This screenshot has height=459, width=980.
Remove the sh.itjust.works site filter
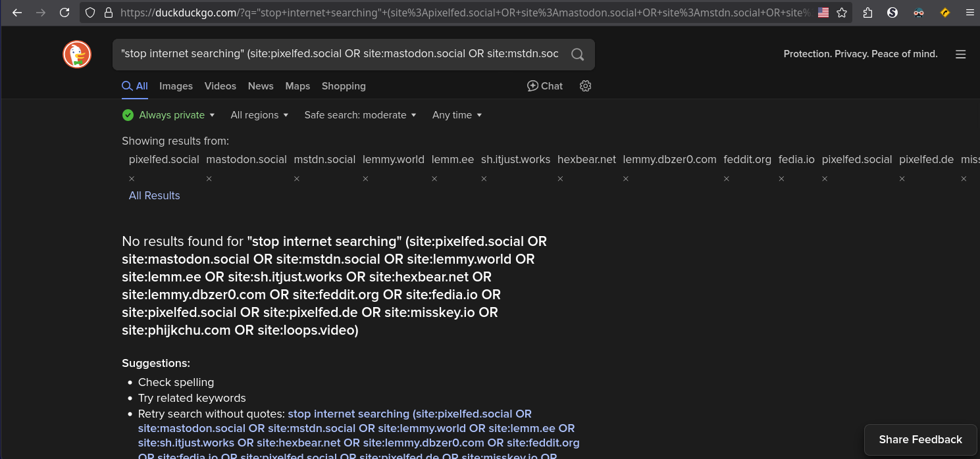(484, 179)
